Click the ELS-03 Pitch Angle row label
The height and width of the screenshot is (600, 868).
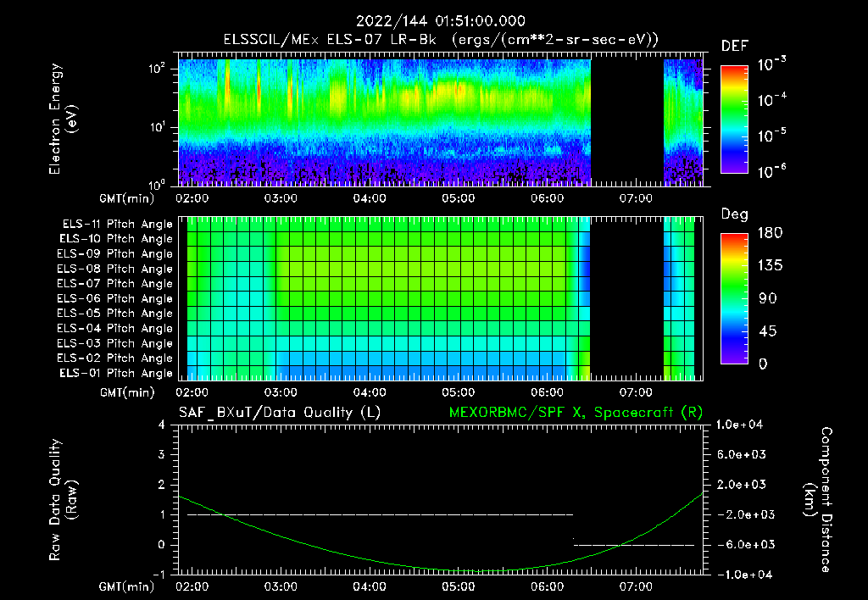[115, 344]
